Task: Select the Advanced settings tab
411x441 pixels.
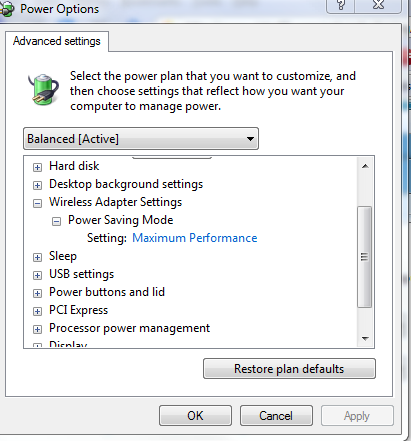Action: pos(57,41)
